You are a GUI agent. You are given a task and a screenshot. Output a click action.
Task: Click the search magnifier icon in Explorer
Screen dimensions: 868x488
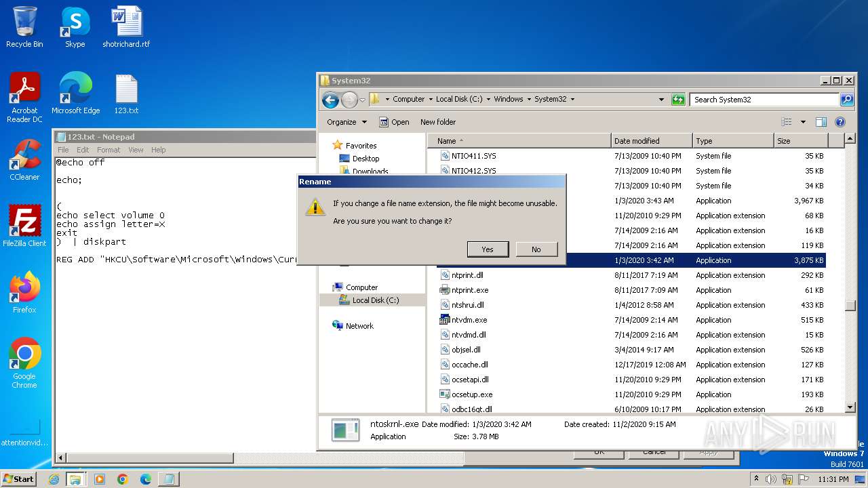846,100
